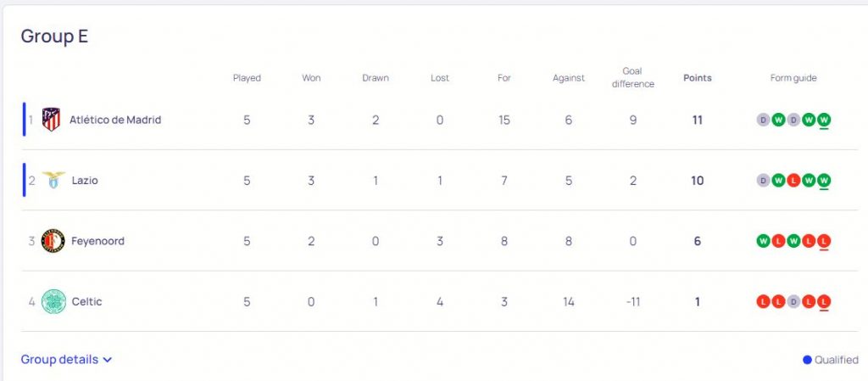
Task: Click the Goal difference column header
Action: point(632,77)
